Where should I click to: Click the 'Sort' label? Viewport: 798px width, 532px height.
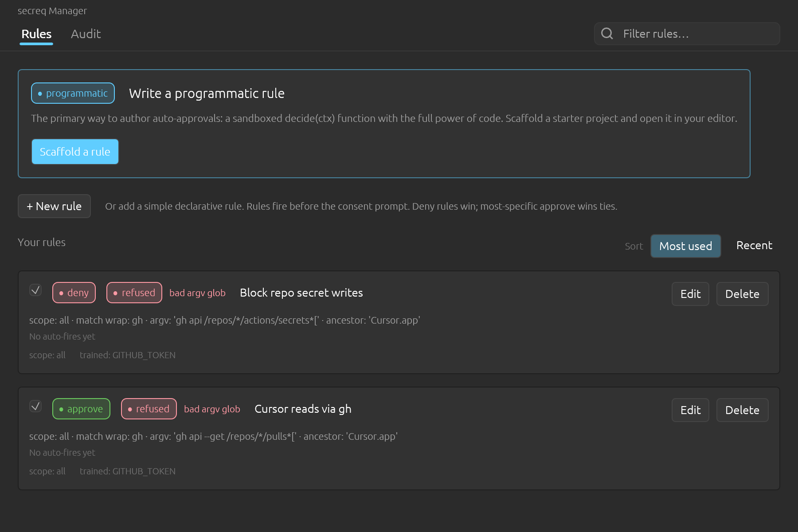tap(634, 246)
